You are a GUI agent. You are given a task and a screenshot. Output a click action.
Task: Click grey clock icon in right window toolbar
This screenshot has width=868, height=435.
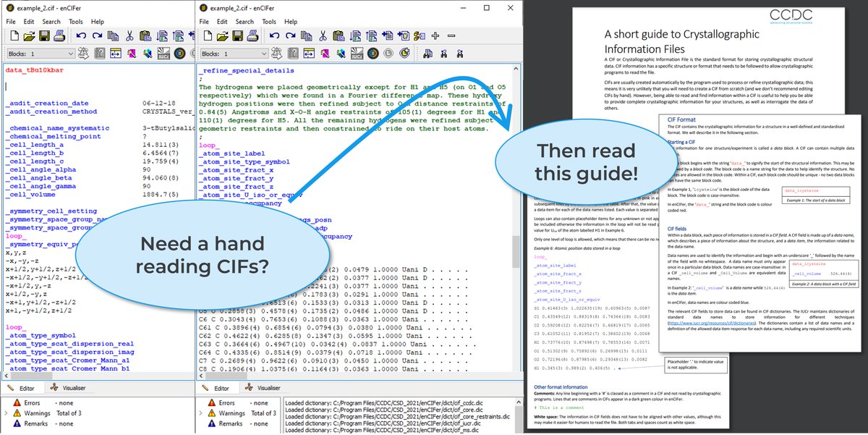click(388, 54)
